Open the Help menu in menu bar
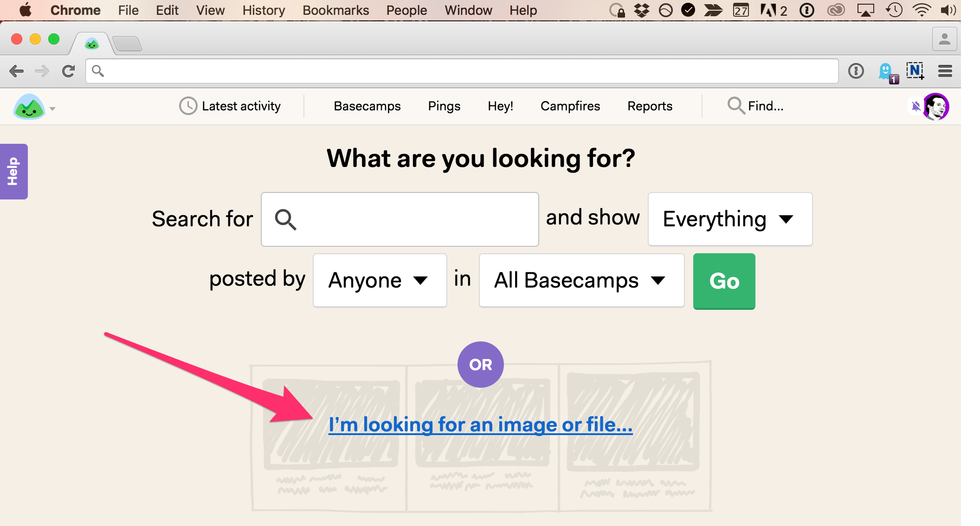 (523, 10)
